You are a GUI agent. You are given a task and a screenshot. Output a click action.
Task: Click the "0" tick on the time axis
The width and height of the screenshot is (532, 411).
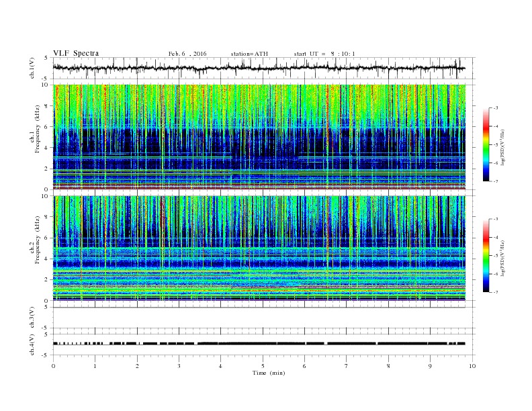coord(53,366)
